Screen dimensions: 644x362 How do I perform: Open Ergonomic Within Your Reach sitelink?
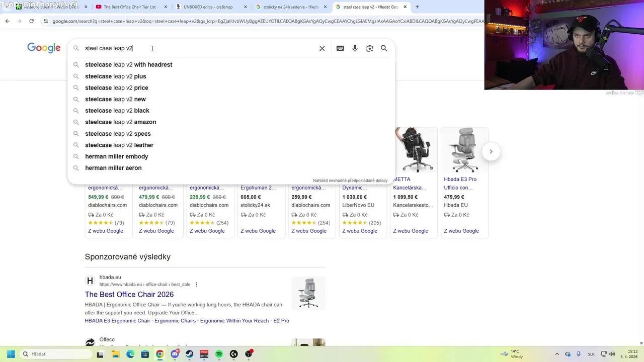[234, 321]
